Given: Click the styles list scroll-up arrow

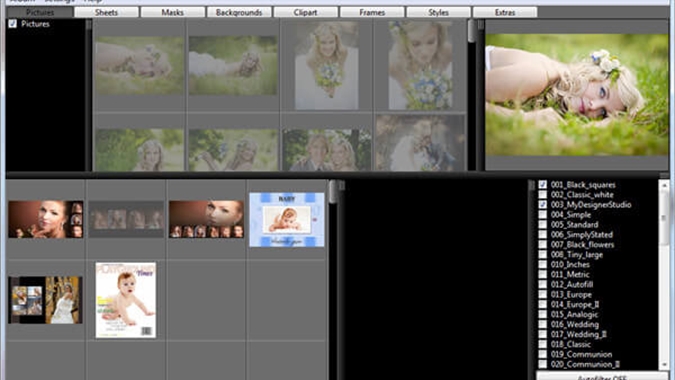Looking at the screenshot, I should 664,185.
